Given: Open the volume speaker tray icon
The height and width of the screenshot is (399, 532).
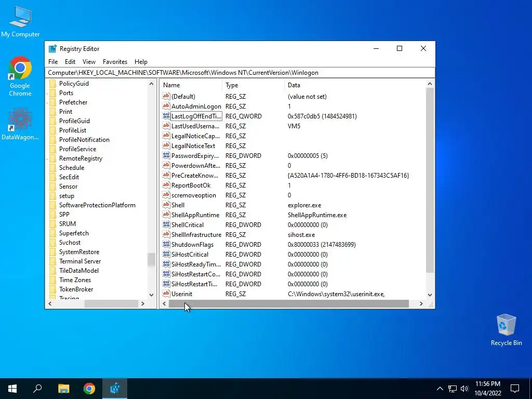Looking at the screenshot, I should (x=464, y=389).
